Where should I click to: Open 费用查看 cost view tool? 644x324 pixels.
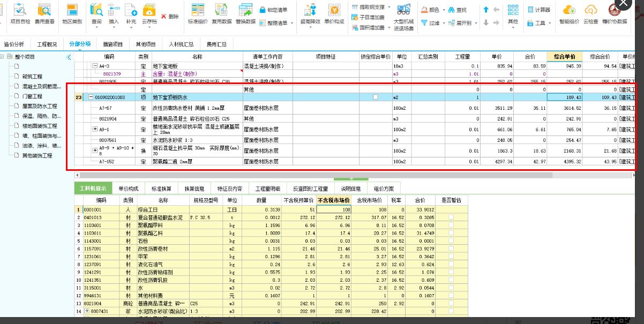(44, 14)
